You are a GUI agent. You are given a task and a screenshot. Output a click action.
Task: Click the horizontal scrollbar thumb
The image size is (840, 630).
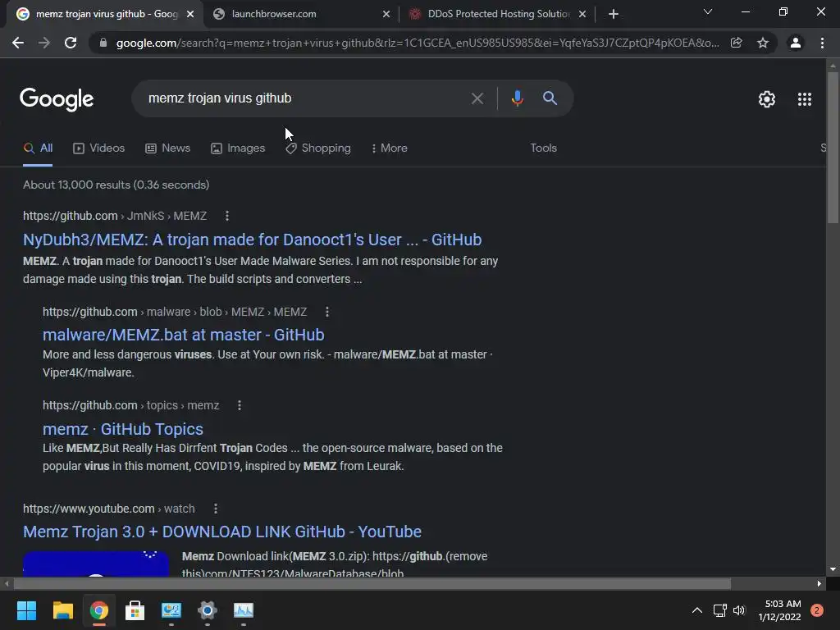click(x=372, y=583)
